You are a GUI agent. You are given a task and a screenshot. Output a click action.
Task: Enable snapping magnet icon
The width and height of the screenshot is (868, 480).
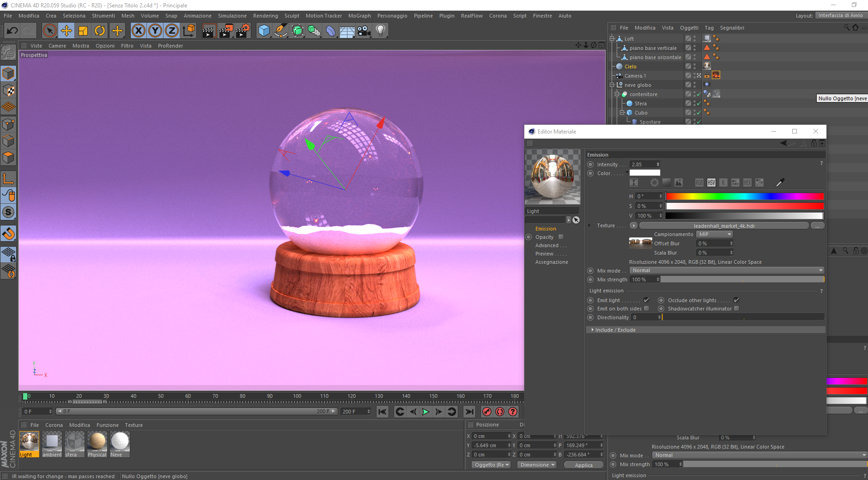[x=8, y=234]
